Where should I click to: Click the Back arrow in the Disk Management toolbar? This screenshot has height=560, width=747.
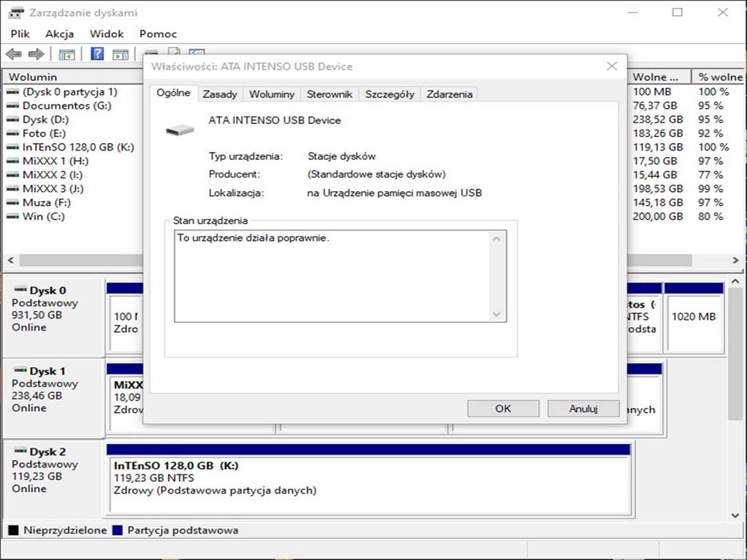(x=14, y=54)
